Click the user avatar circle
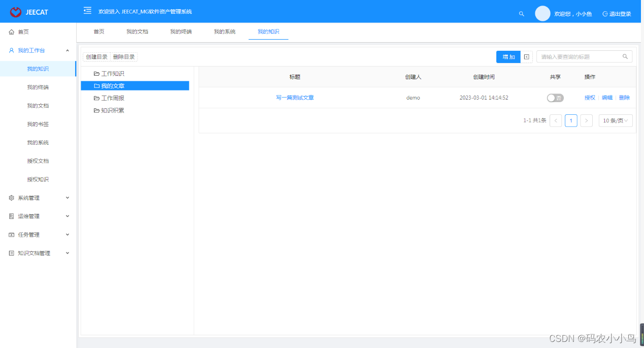The height and width of the screenshot is (348, 644). pyautogui.click(x=543, y=14)
